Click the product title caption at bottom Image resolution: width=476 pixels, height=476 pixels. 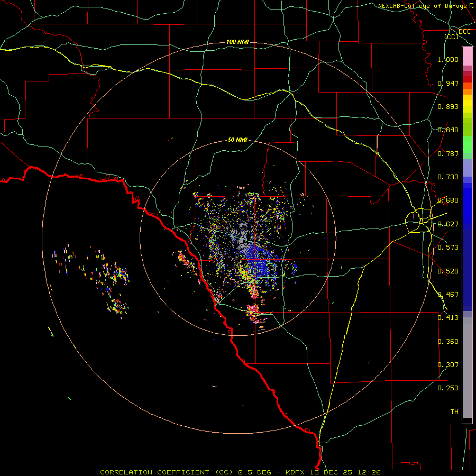[x=240, y=472]
